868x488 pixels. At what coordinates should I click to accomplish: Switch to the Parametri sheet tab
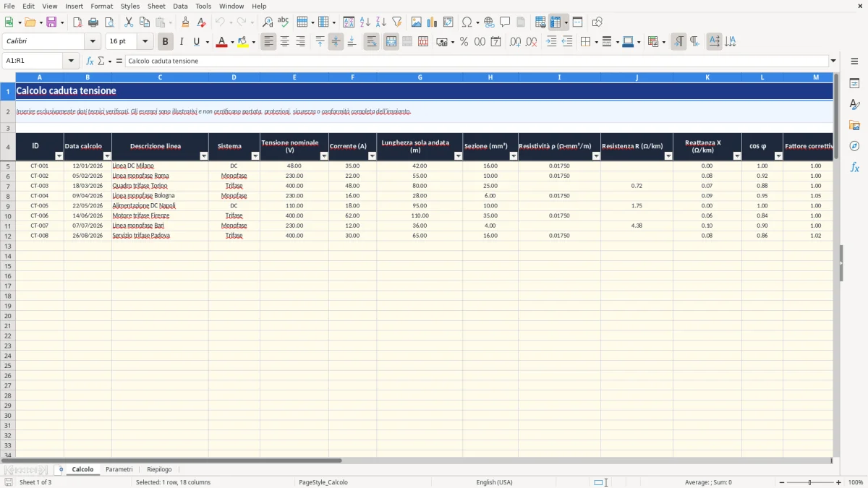coord(119,469)
